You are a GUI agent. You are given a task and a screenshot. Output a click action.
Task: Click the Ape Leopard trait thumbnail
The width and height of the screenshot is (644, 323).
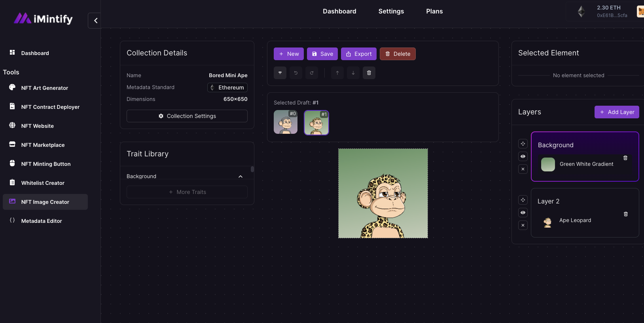[547, 222]
